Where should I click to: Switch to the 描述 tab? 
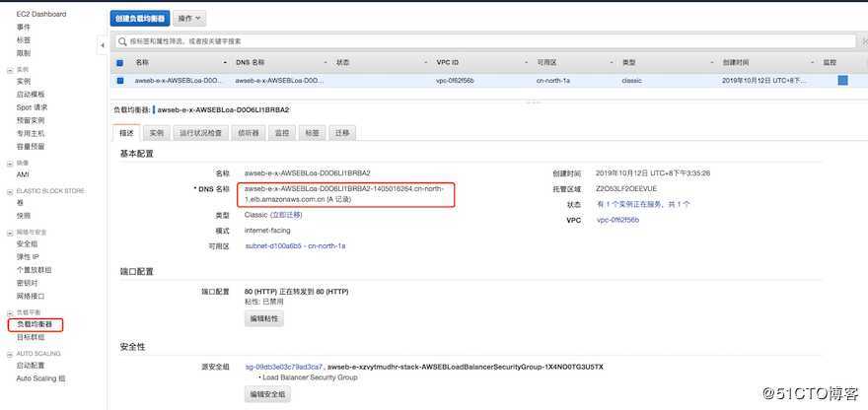coord(127,133)
